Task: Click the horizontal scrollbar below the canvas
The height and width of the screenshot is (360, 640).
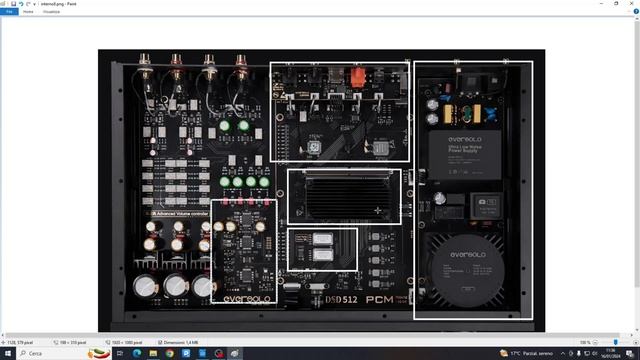Action: (312, 336)
